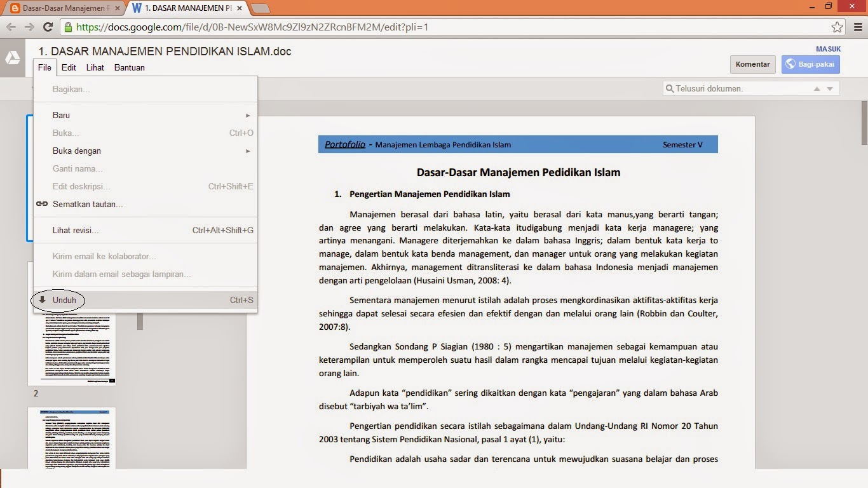Click the search magnifier icon

click(x=670, y=88)
